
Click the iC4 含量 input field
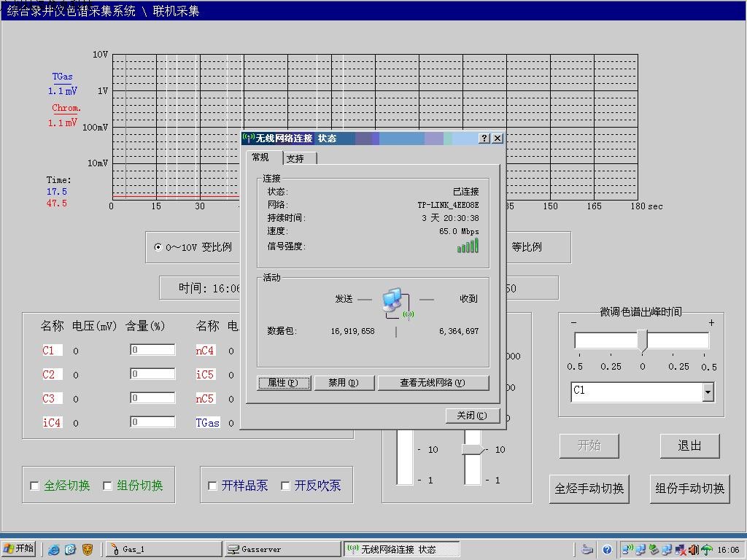coord(153,422)
